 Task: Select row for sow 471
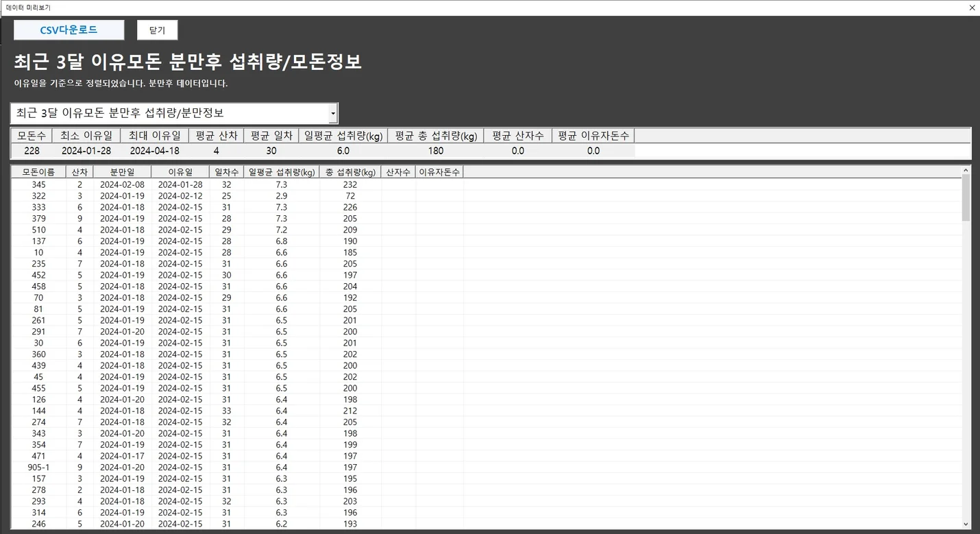[x=486, y=456]
